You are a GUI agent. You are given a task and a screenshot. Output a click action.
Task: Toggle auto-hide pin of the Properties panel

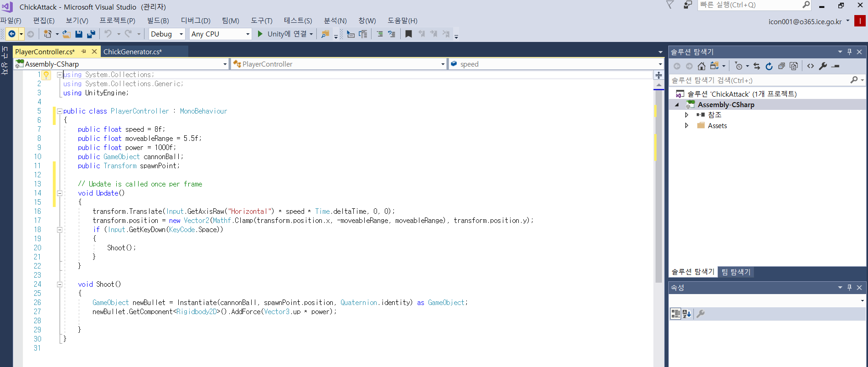tap(849, 288)
